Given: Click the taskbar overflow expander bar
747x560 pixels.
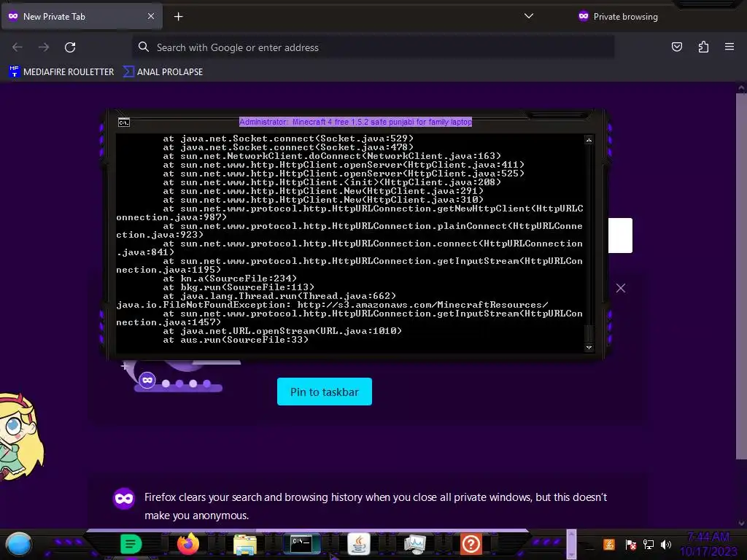Looking at the screenshot, I should tap(571, 544).
